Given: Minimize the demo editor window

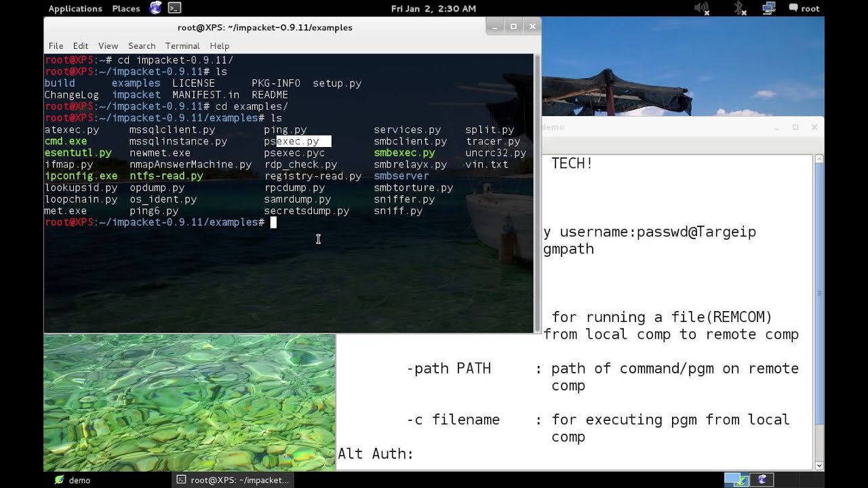Looking at the screenshot, I should point(776,127).
